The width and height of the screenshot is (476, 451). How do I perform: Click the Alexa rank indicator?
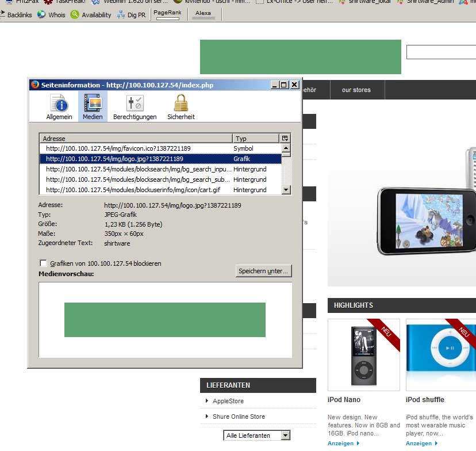tap(204, 14)
